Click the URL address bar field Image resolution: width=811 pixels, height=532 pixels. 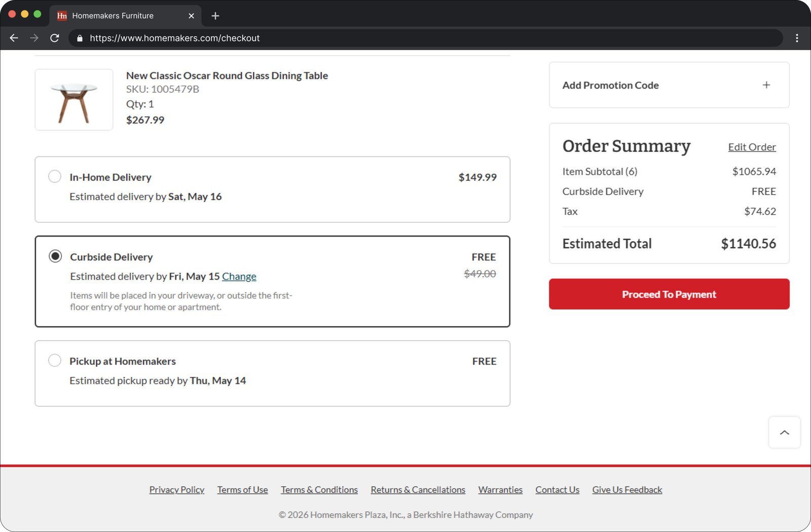coord(405,38)
